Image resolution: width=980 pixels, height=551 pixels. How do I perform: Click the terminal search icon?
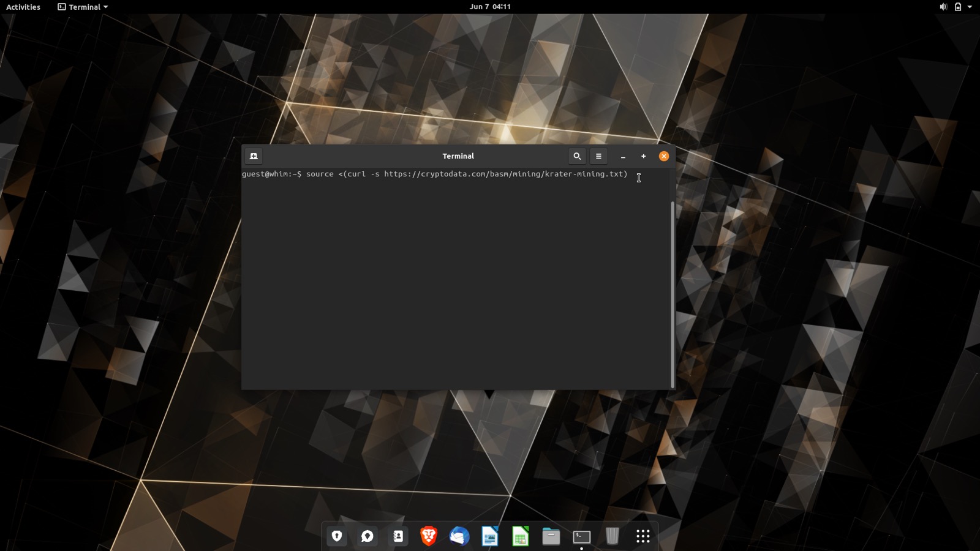tap(576, 156)
